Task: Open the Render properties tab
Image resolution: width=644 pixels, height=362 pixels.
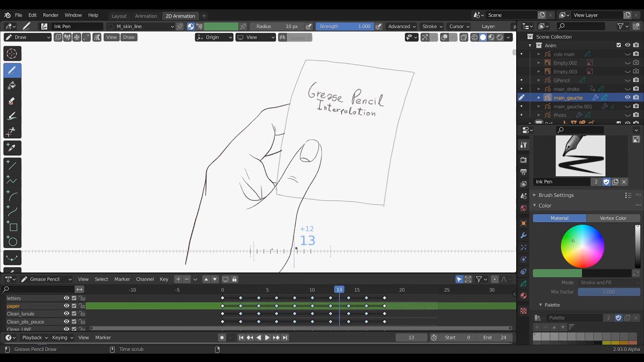Action: coord(524,160)
